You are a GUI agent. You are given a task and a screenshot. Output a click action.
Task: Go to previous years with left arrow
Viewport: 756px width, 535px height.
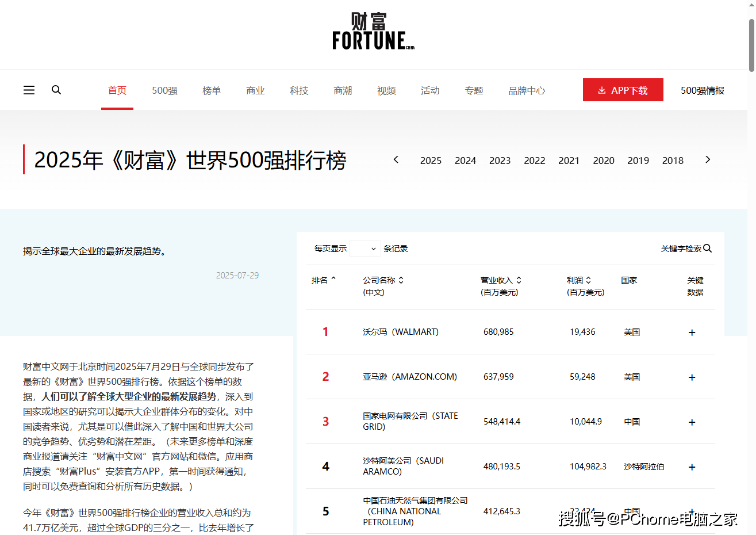396,160
